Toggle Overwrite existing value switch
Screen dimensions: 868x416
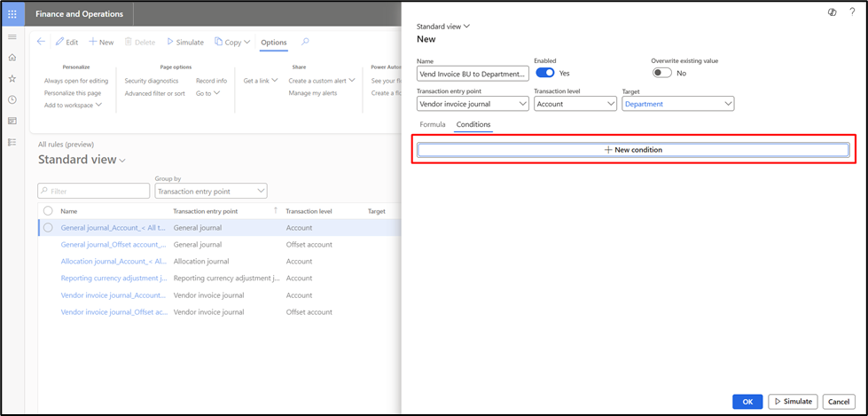click(x=662, y=73)
